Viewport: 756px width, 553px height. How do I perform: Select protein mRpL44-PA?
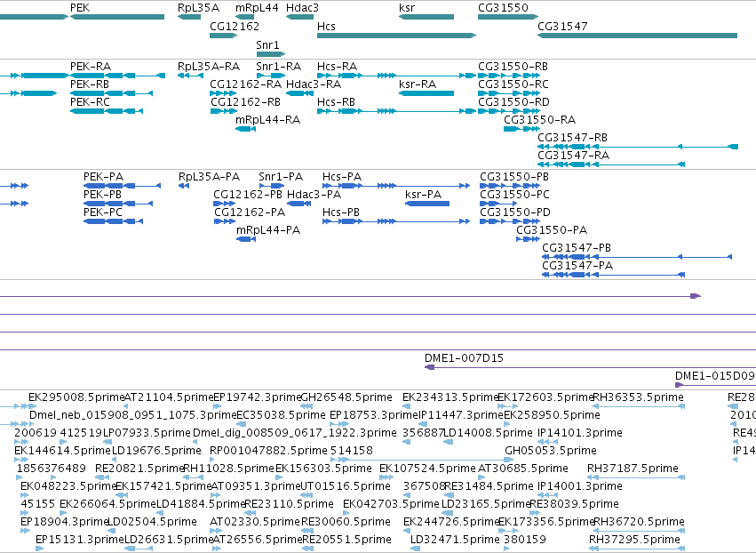246,239
